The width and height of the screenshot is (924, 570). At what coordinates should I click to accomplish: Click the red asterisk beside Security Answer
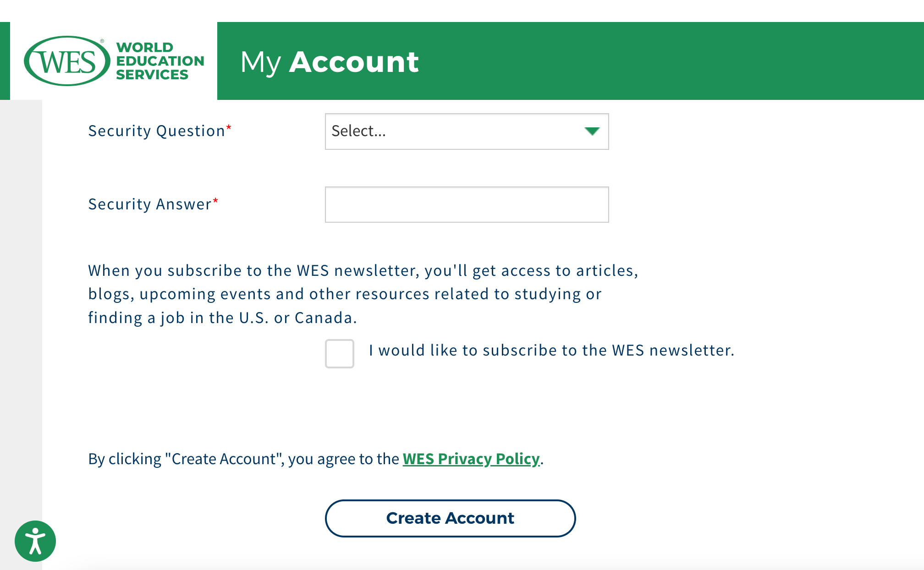pos(215,201)
